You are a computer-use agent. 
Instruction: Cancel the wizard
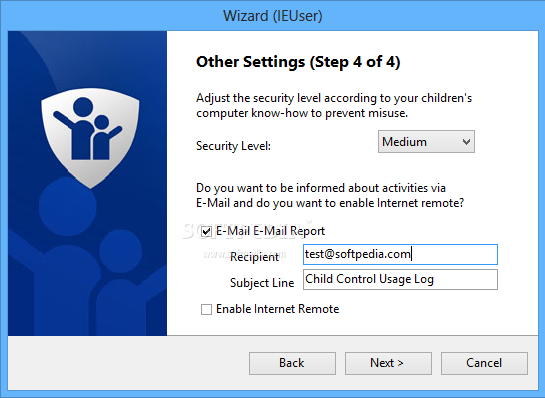pyautogui.click(x=484, y=363)
